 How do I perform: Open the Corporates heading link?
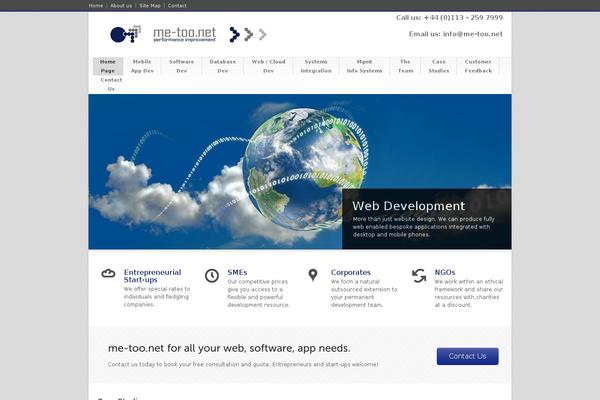(351, 273)
